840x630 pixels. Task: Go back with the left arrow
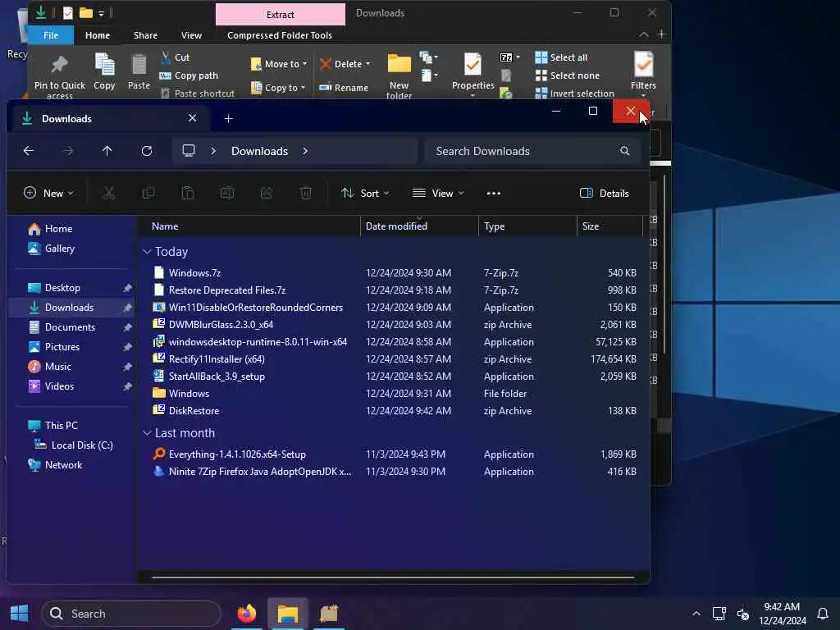click(29, 151)
